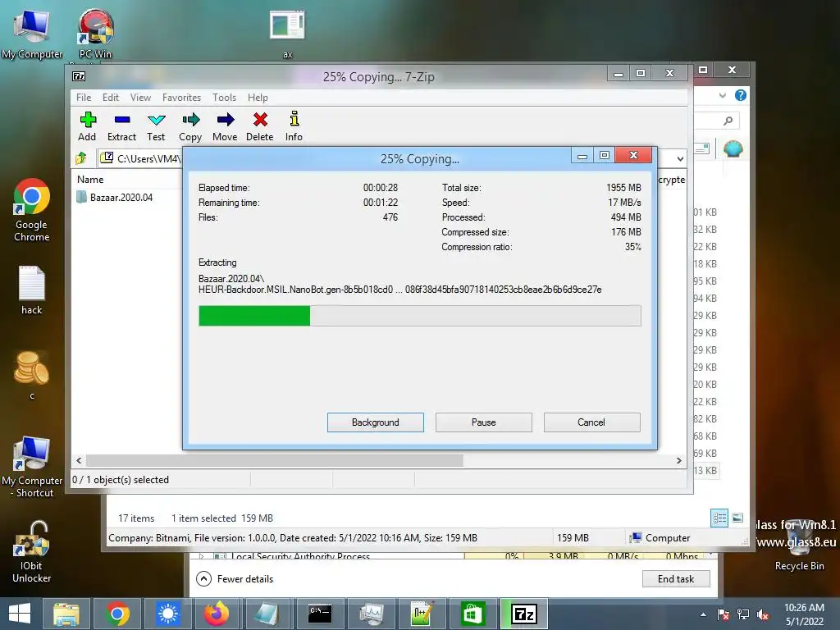Open Google Chrome desktop shortcut
The height and width of the screenshot is (630, 840).
point(32,210)
